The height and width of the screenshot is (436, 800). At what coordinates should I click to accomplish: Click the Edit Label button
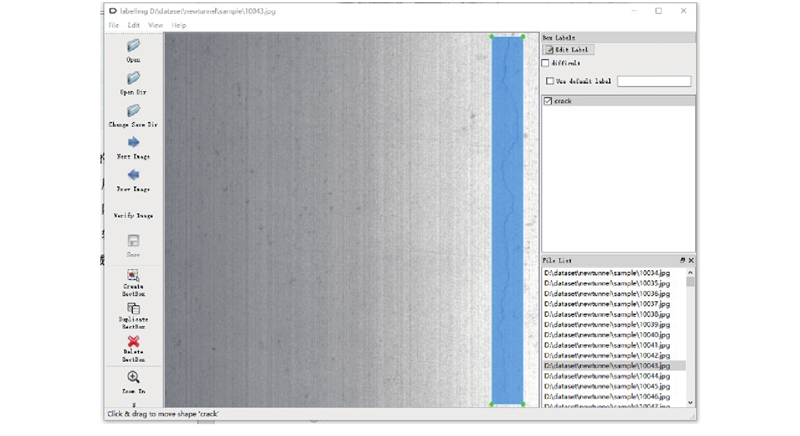click(568, 49)
